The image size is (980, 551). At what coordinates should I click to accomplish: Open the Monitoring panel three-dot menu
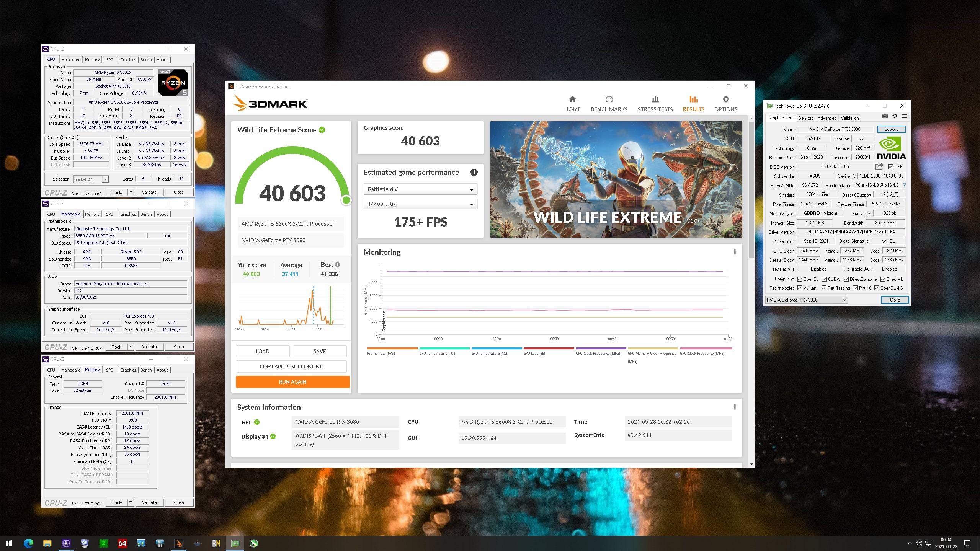pyautogui.click(x=735, y=252)
